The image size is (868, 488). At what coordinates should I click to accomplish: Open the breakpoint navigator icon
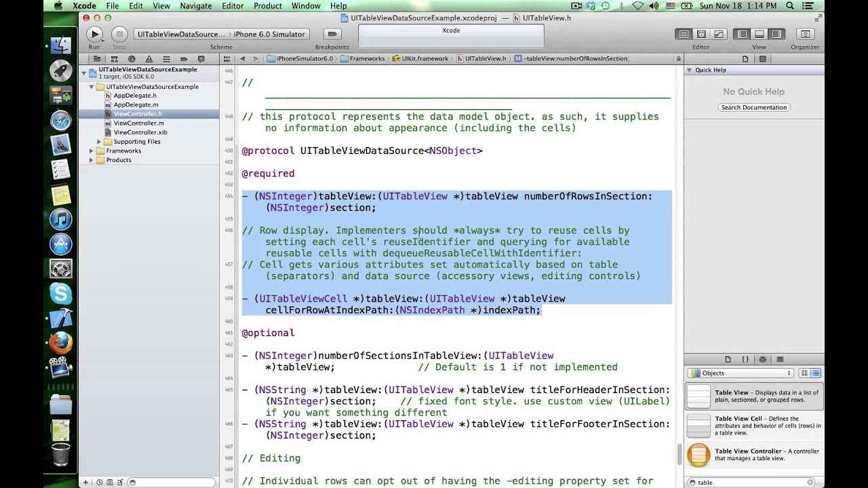tap(184, 59)
